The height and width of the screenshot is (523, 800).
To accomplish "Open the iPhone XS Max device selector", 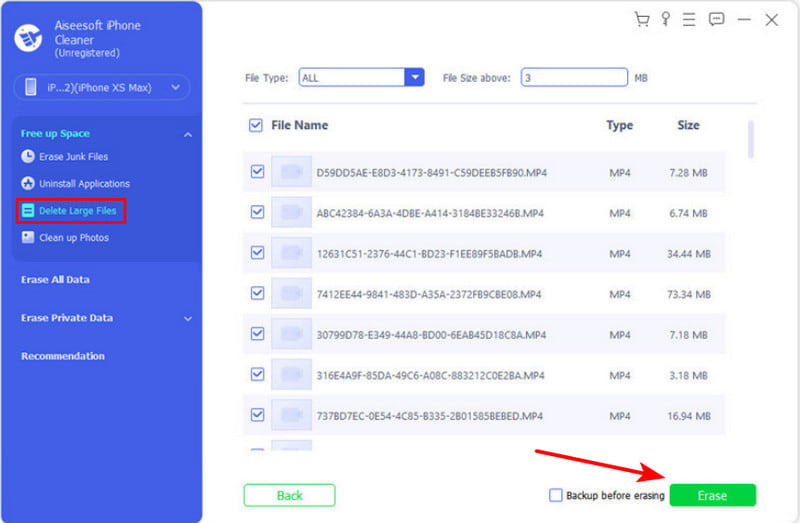I will coord(102,88).
